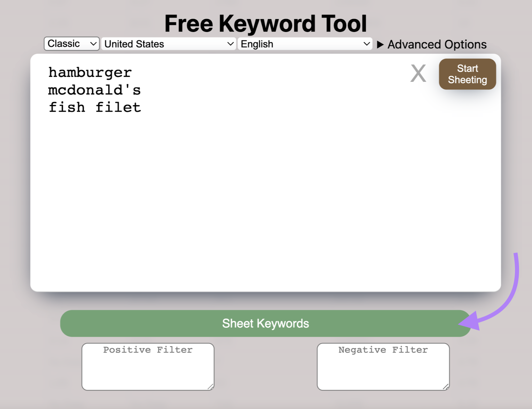Expand the Advanced Options section
Viewport: 532px width, 409px height.
[x=436, y=44]
